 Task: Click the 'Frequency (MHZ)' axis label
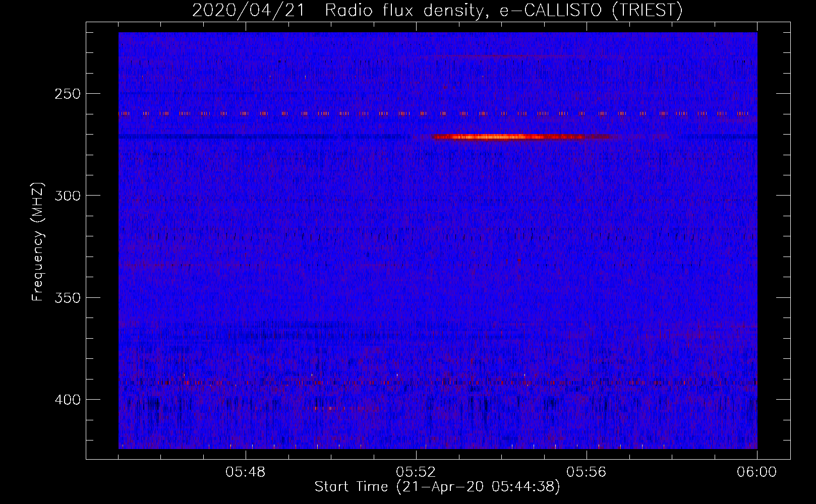(x=38, y=242)
